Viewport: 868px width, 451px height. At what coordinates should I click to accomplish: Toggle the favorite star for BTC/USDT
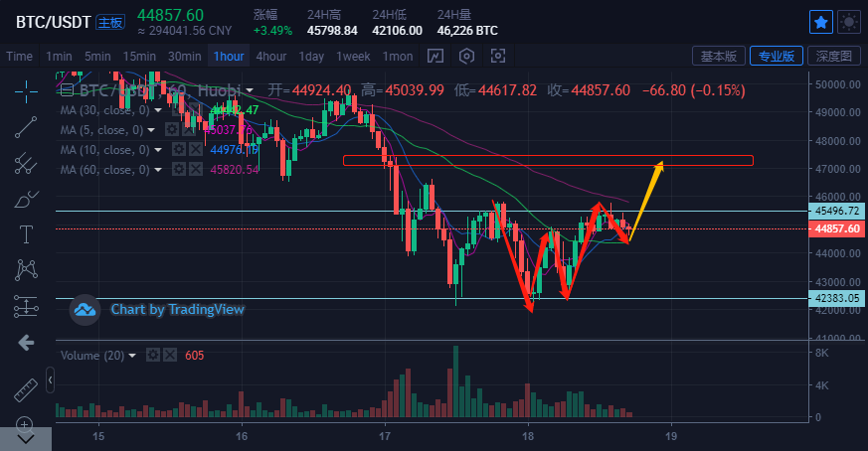coord(820,22)
